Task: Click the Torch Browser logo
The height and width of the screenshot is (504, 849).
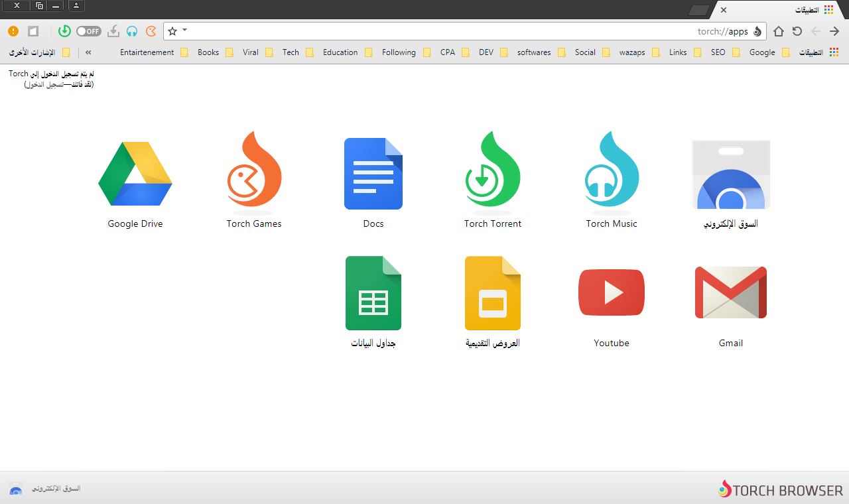Action: [x=781, y=490]
